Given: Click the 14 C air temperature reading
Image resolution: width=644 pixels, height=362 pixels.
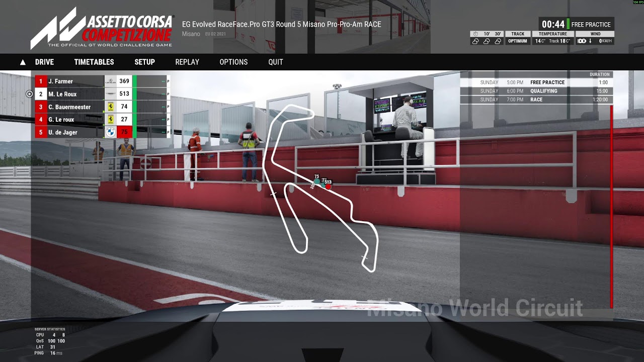Looking at the screenshot, I should pyautogui.click(x=540, y=41).
